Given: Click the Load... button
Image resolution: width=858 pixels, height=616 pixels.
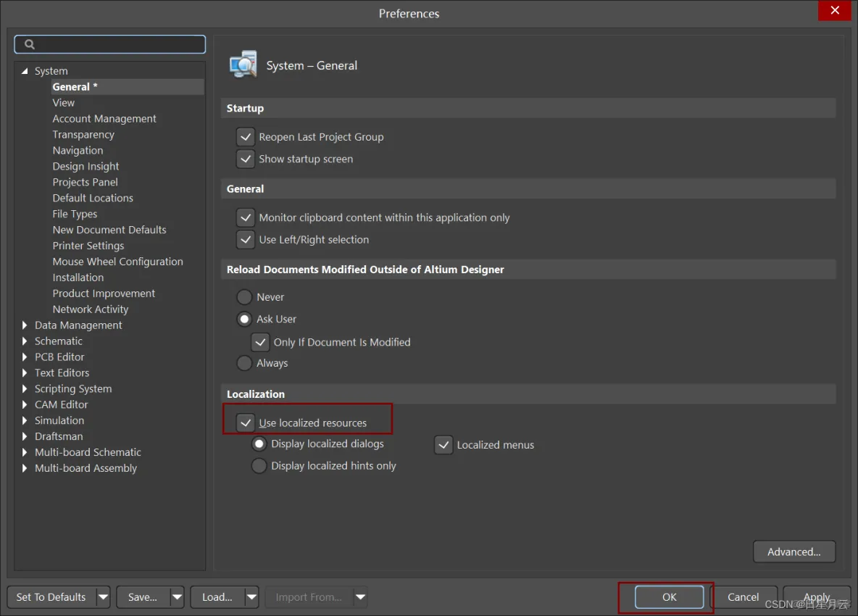Looking at the screenshot, I should (x=217, y=597).
